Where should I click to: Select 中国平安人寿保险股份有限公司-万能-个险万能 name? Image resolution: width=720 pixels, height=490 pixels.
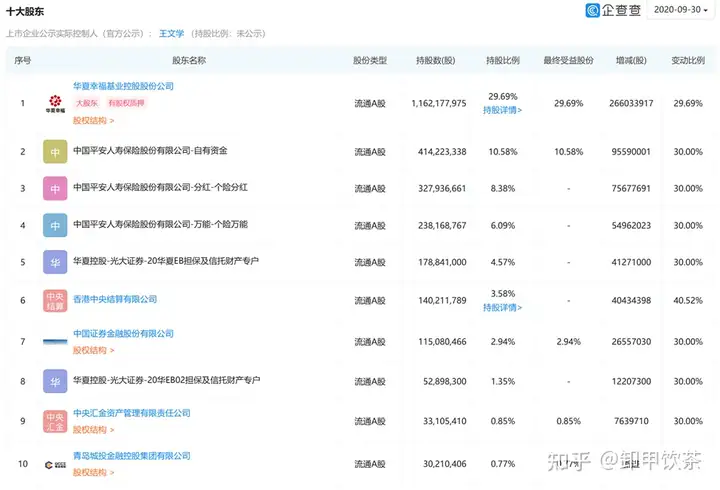pos(160,224)
